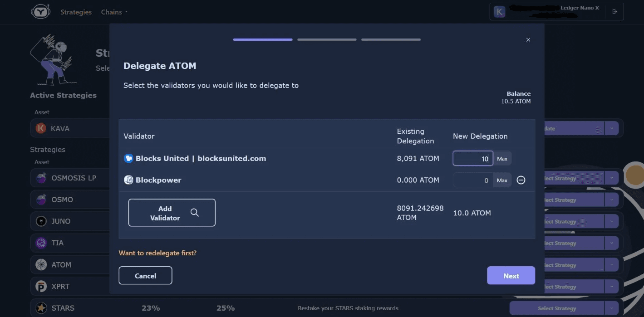Click Select Strategy for the JUNO row
This screenshot has height=317, width=644.
click(x=574, y=222)
